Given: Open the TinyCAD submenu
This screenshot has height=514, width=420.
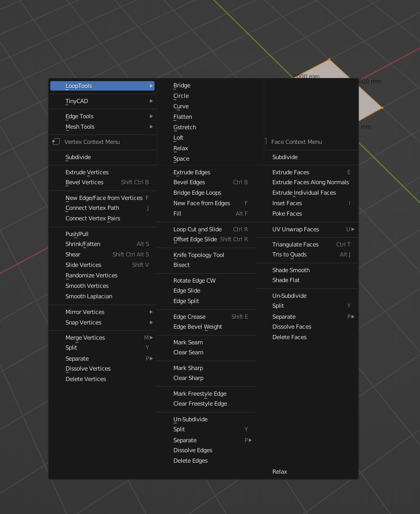Looking at the screenshot, I should pyautogui.click(x=102, y=101).
